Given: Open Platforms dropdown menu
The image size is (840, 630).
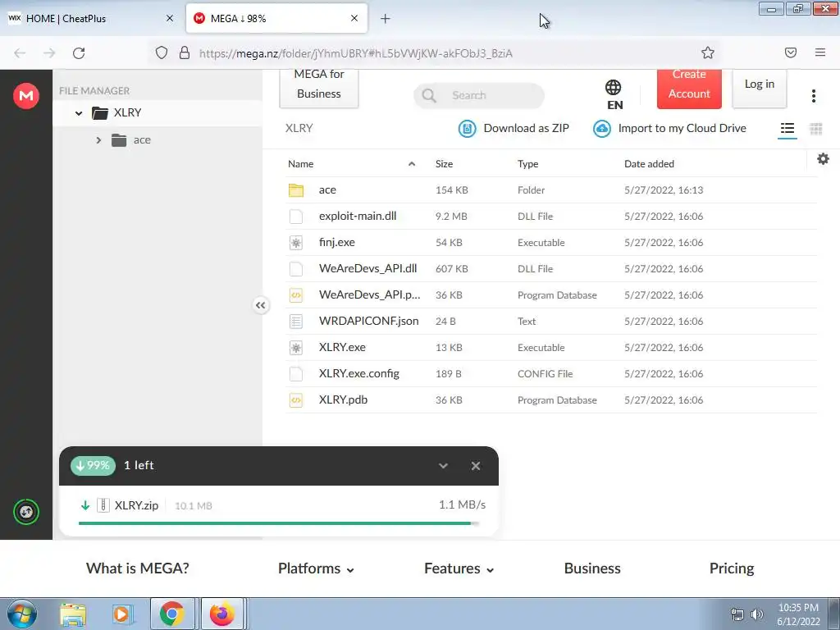Looking at the screenshot, I should 316,568.
